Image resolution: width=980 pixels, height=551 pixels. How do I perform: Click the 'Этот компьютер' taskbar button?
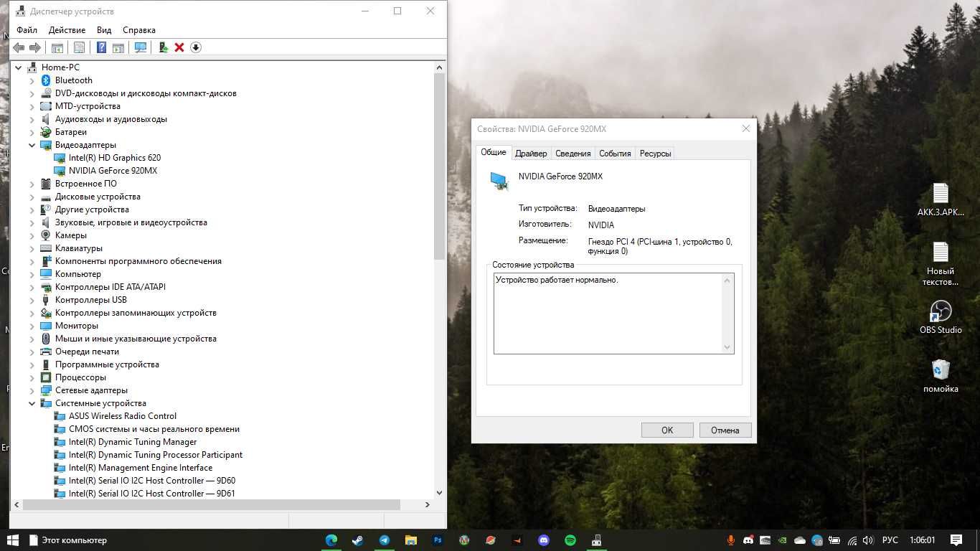click(x=68, y=540)
